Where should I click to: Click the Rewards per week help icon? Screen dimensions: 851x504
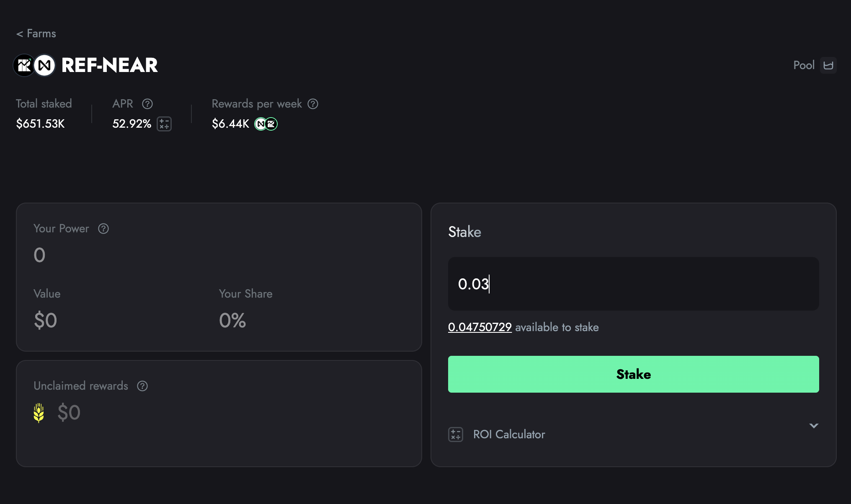(x=313, y=104)
